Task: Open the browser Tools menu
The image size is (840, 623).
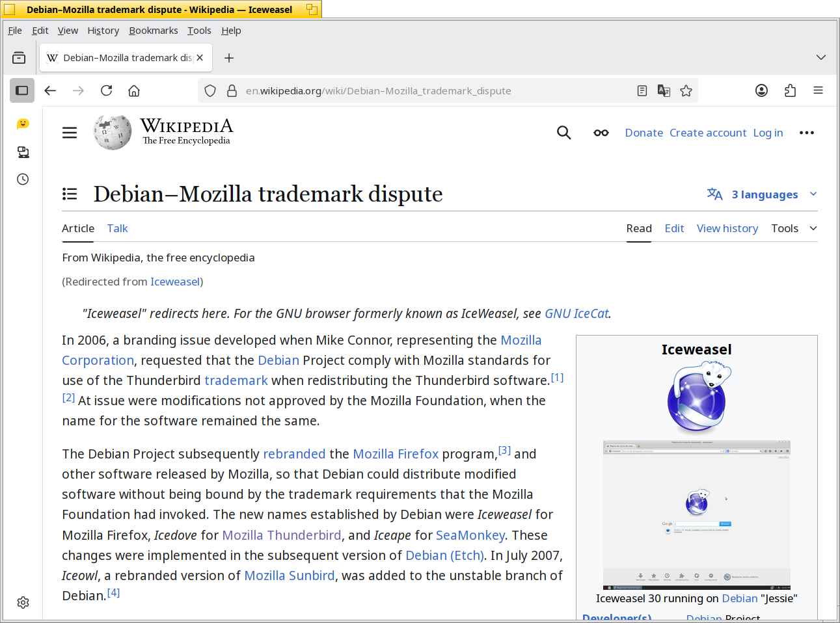Action: [x=199, y=31]
